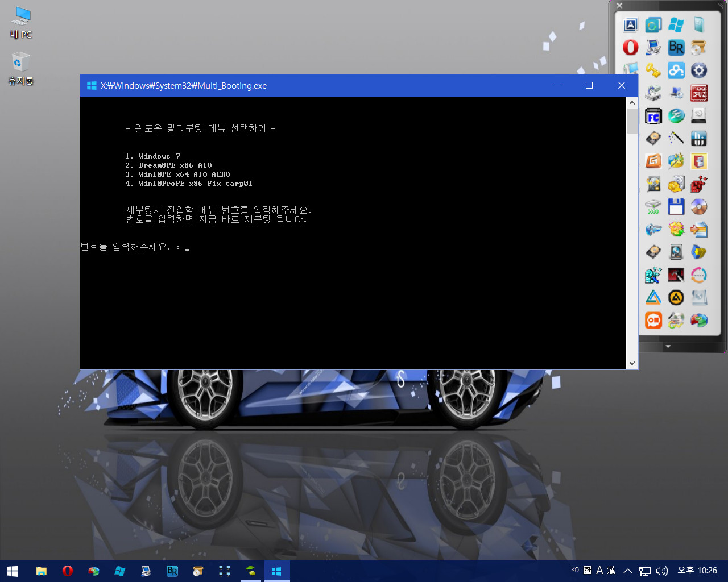This screenshot has width=728, height=582.
Task: Open the red hammer tool icon
Action: pos(676,275)
